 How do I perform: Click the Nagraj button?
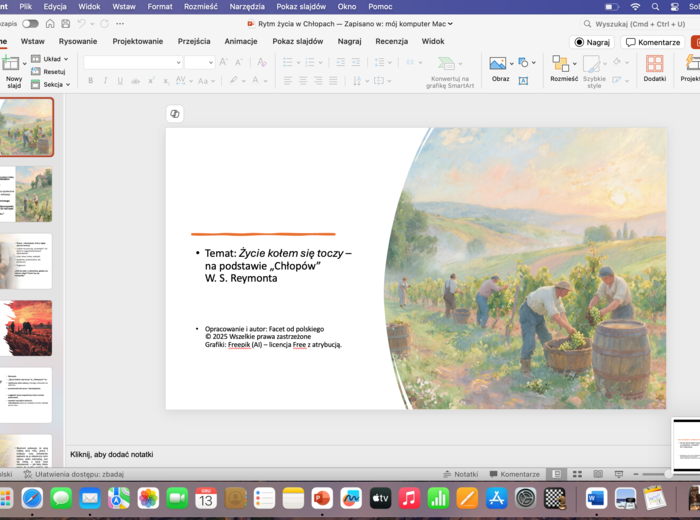pos(592,42)
